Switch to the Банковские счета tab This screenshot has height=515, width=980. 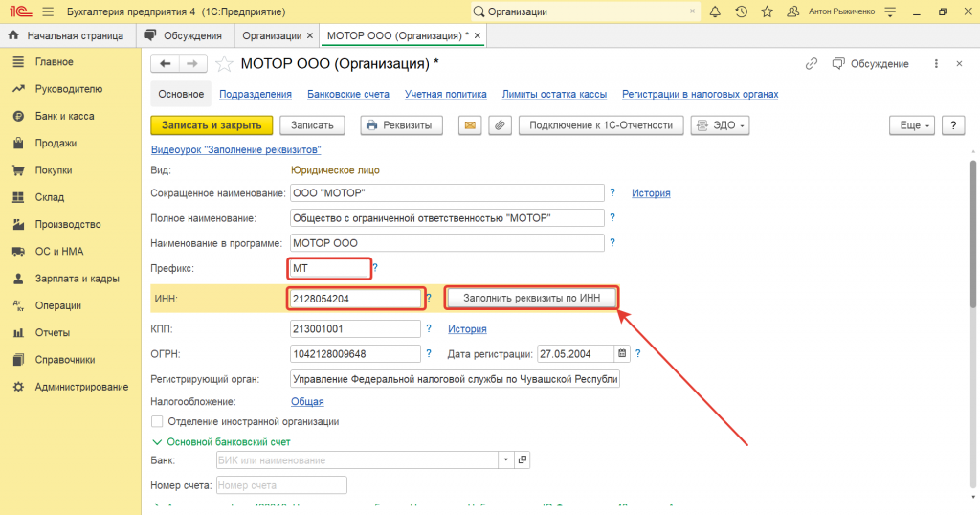click(346, 94)
